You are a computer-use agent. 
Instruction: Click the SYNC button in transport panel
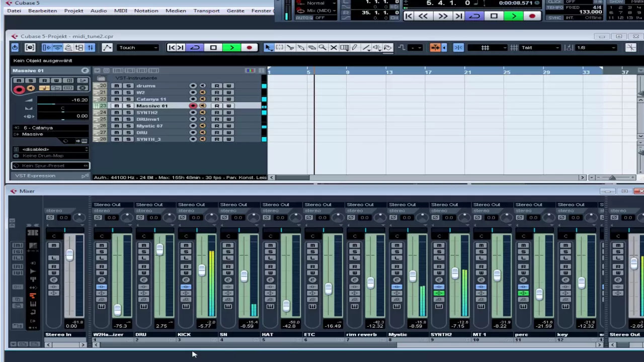pos(554,18)
